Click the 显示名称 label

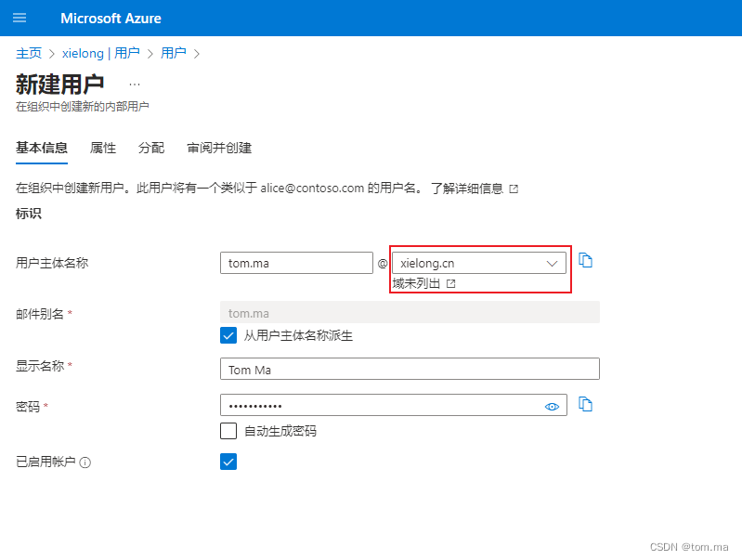click(x=40, y=366)
